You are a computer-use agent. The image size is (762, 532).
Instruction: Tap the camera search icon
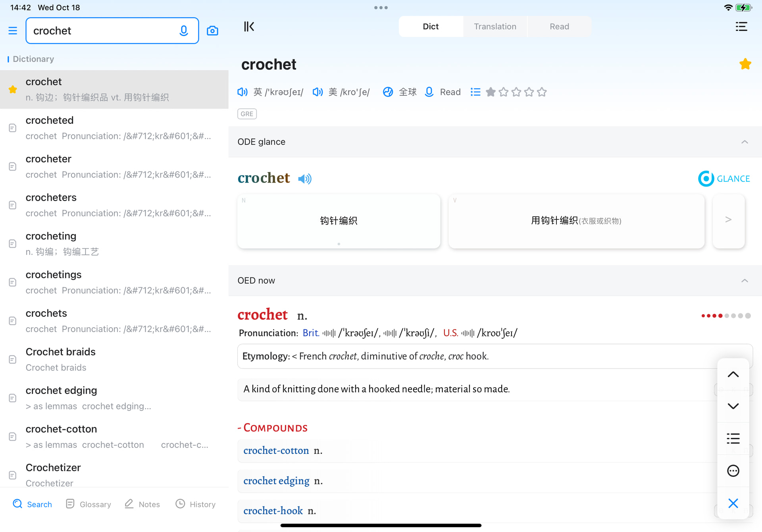pyautogui.click(x=212, y=31)
